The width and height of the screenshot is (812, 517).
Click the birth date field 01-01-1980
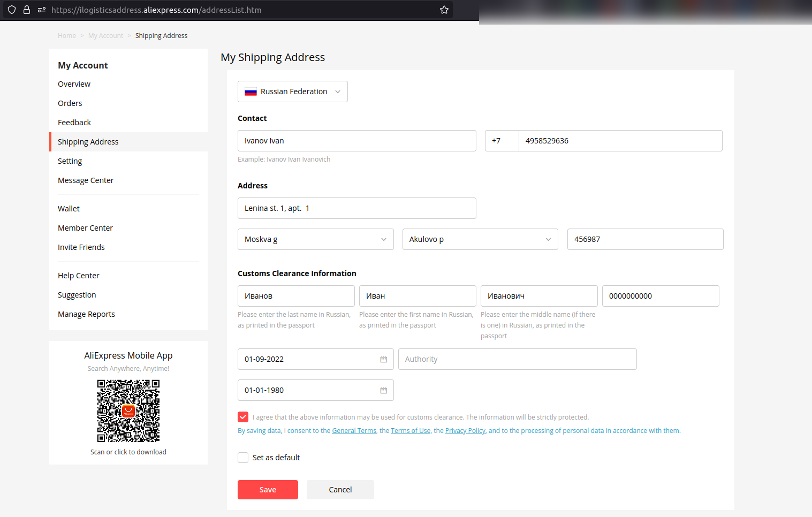[316, 390]
